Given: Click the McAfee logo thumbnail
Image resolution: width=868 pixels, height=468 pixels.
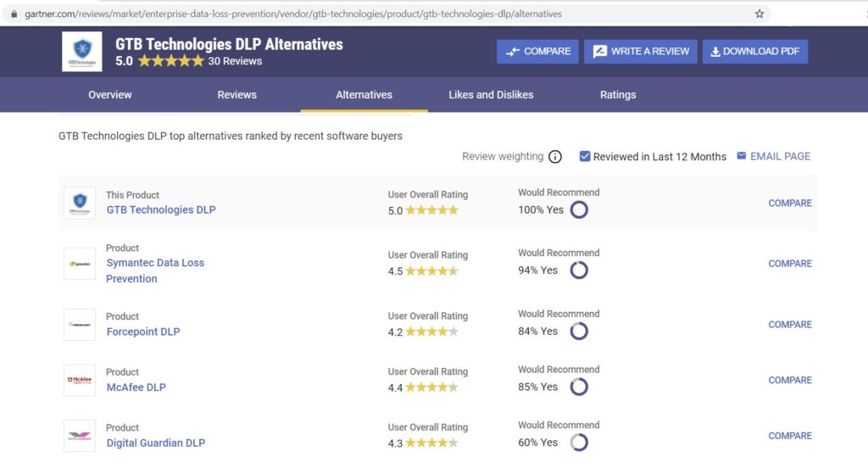Looking at the screenshot, I should coord(80,380).
